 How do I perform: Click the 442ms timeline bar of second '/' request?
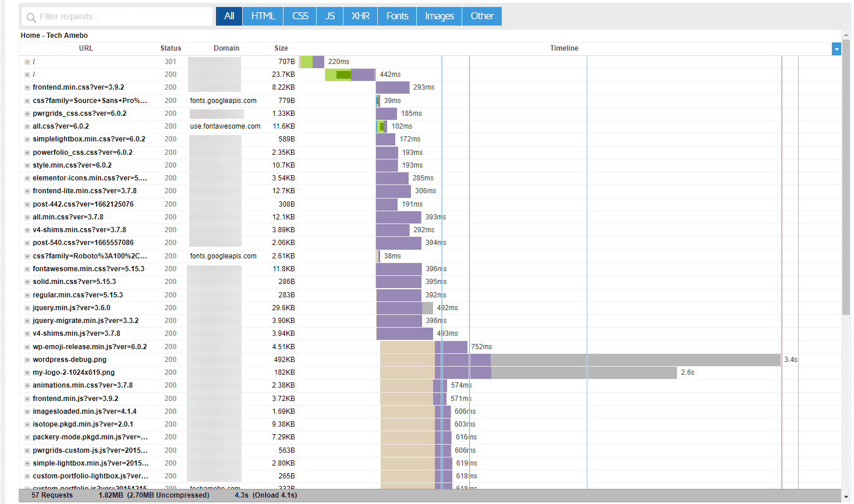[350, 74]
